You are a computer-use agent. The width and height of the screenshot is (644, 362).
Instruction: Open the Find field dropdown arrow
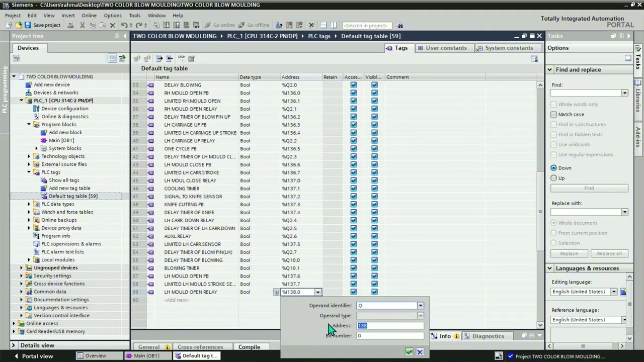pos(624,93)
